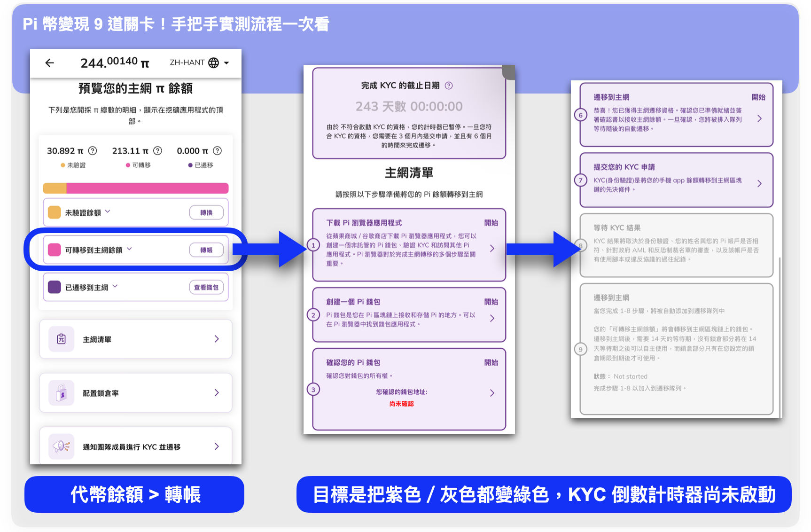This screenshot has width=811, height=532.
Task: Open the greyed step 9 遷移到主網 card
Action: coord(677,349)
